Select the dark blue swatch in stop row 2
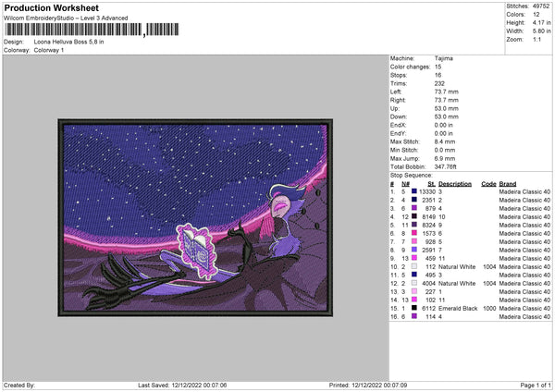The height and width of the screenshot is (392, 555). click(x=414, y=200)
